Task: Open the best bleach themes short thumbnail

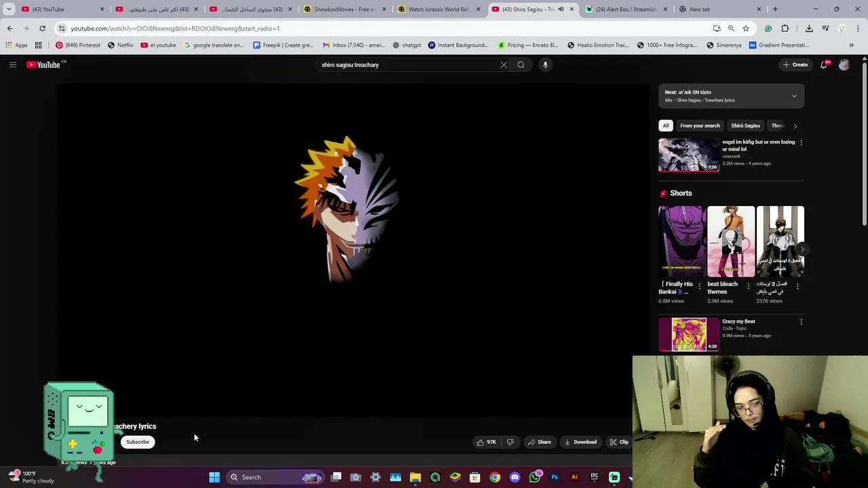Action: [x=731, y=242]
